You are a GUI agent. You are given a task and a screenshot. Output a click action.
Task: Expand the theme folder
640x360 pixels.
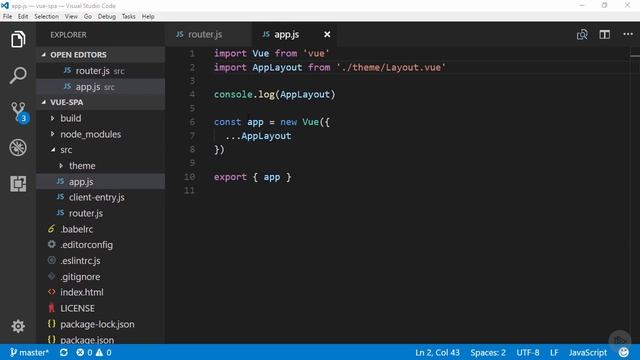[x=101, y=166]
